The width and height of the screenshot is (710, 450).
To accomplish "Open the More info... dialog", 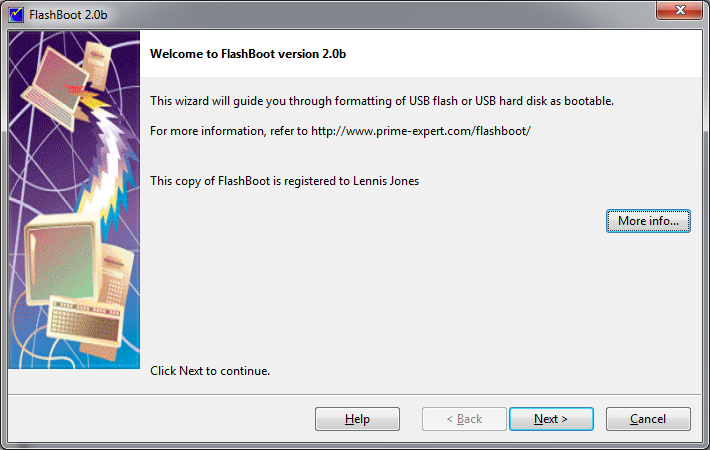I will tap(648, 221).
